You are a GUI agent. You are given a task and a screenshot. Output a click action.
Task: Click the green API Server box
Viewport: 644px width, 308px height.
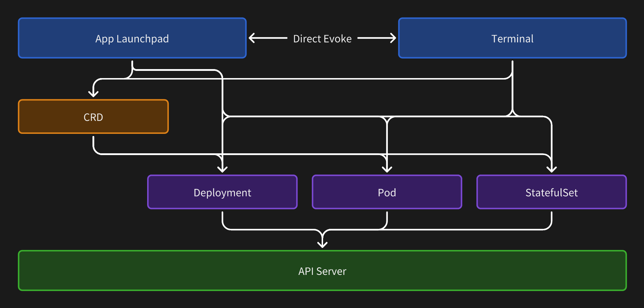click(x=322, y=271)
